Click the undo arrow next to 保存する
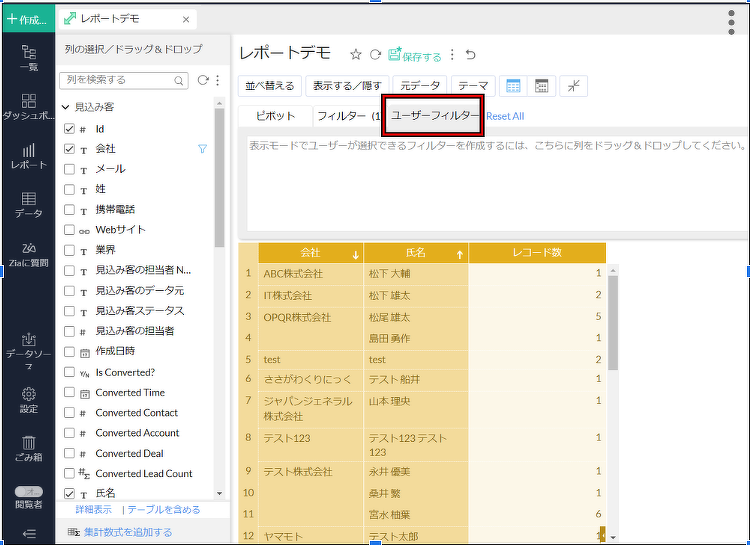 471,55
